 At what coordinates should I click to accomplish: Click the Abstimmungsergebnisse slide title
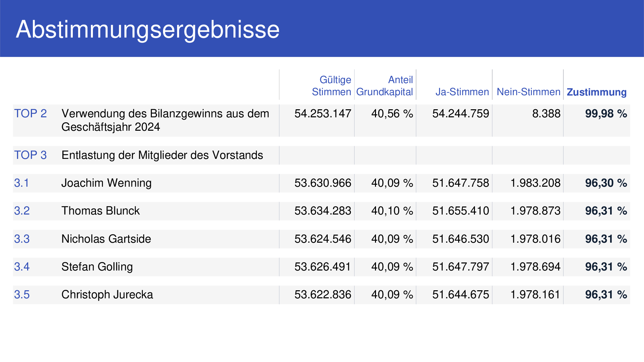[148, 30]
